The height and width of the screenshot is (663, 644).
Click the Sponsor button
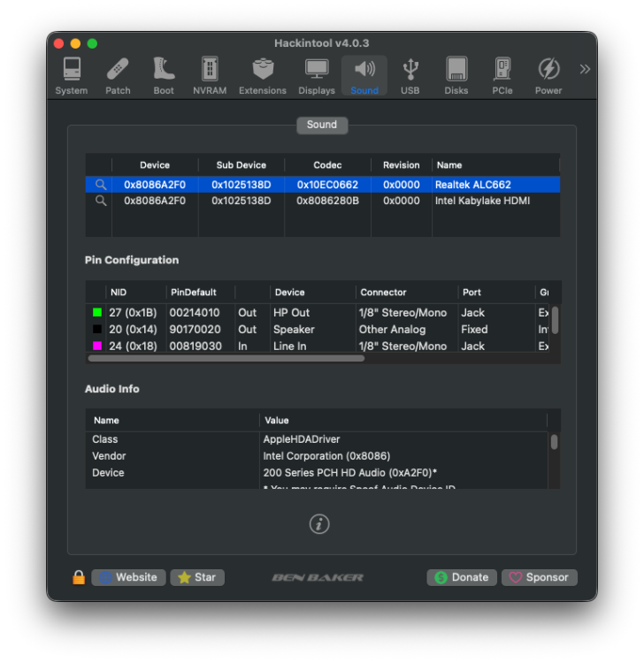539,577
